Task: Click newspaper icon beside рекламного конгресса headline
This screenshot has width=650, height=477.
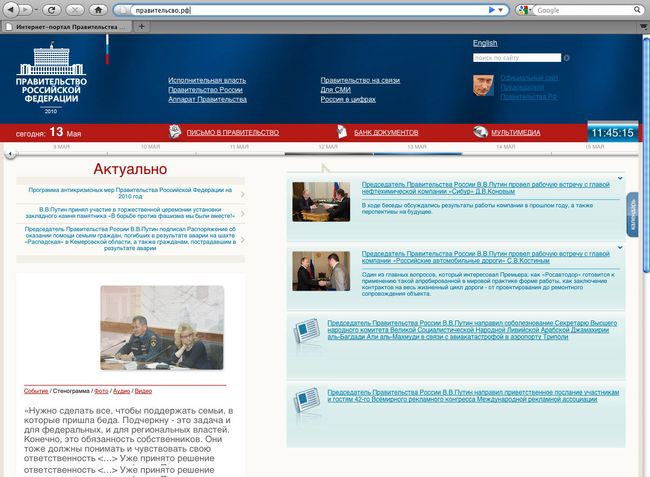Action: pyautogui.click(x=307, y=400)
